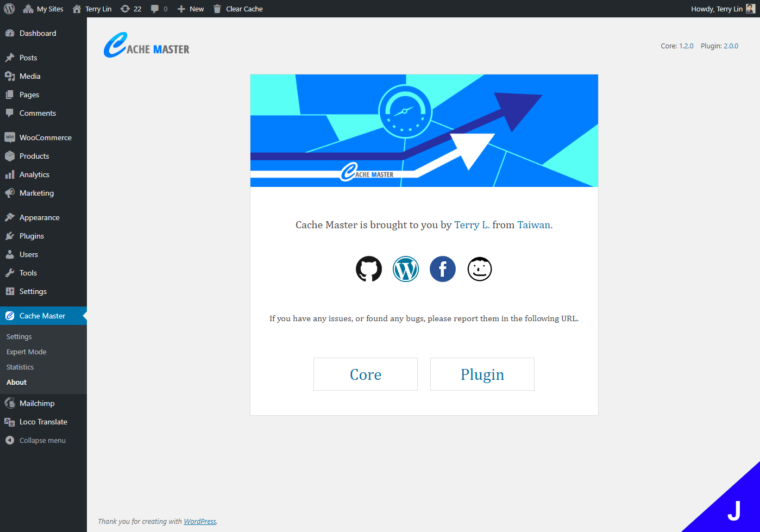Click the Analytics bar chart icon
760x532 pixels.
[x=10, y=174]
